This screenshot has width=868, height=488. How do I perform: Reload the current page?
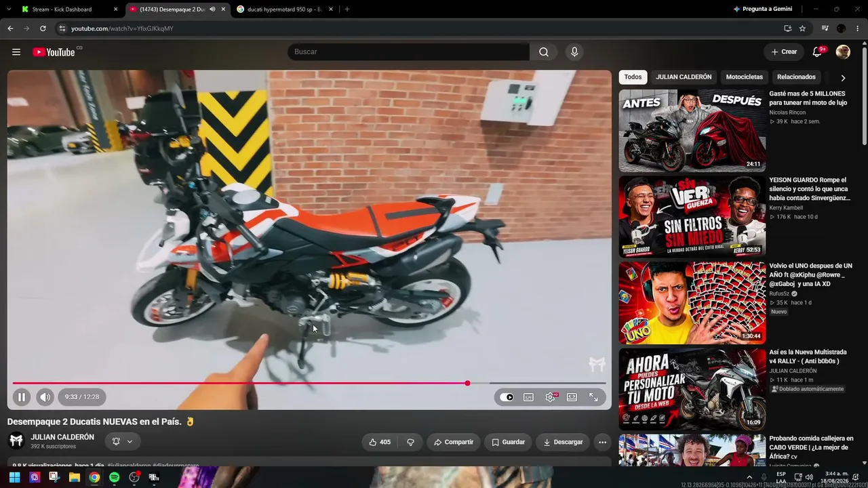coord(43,28)
